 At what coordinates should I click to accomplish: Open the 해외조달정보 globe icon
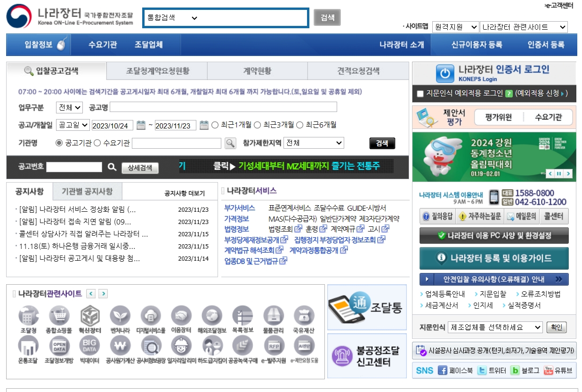212,316
